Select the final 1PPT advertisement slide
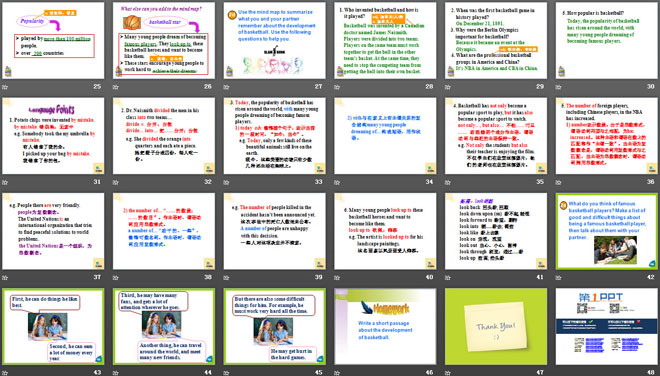This screenshot has width=660, height=376. pyautogui.click(x=607, y=326)
